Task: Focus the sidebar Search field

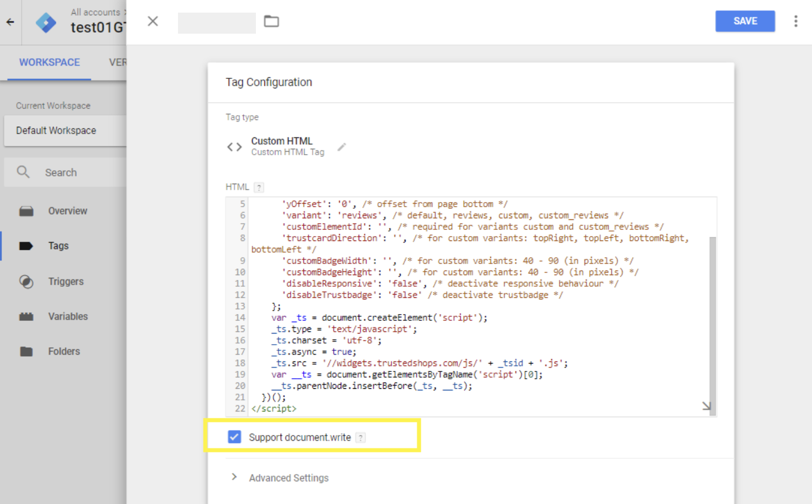Action: 65,173
